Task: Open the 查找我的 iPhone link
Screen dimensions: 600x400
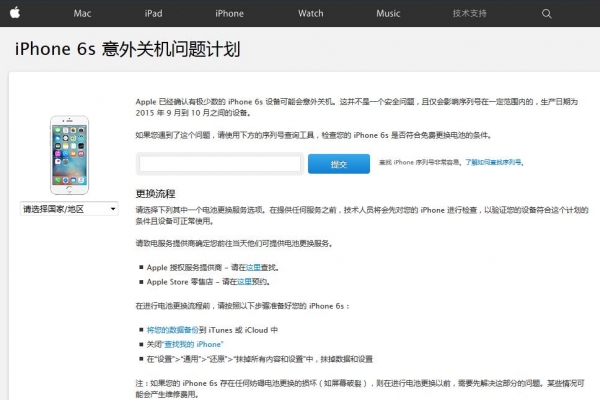Action: (x=193, y=344)
